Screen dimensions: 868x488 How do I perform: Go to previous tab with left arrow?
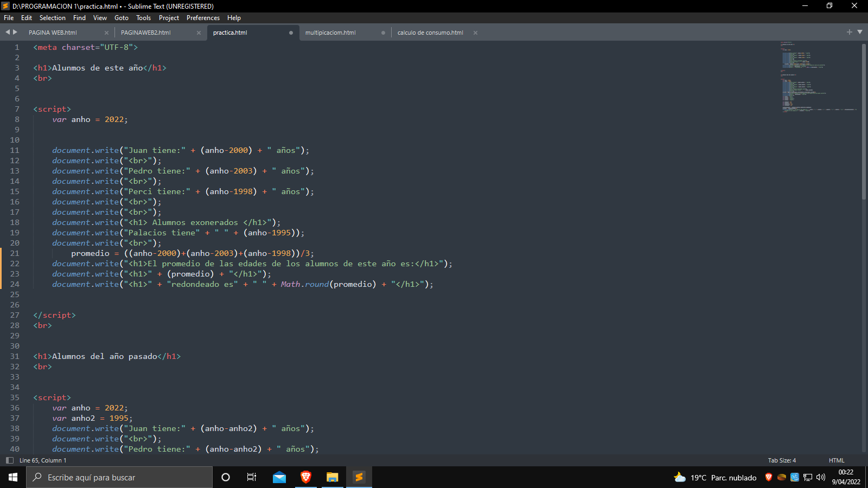(x=8, y=32)
